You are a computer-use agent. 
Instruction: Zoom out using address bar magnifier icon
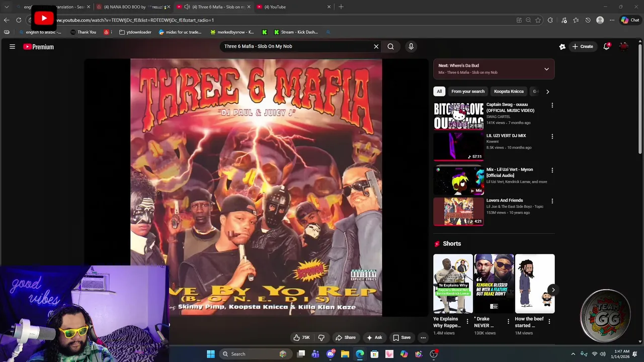[x=528, y=20]
